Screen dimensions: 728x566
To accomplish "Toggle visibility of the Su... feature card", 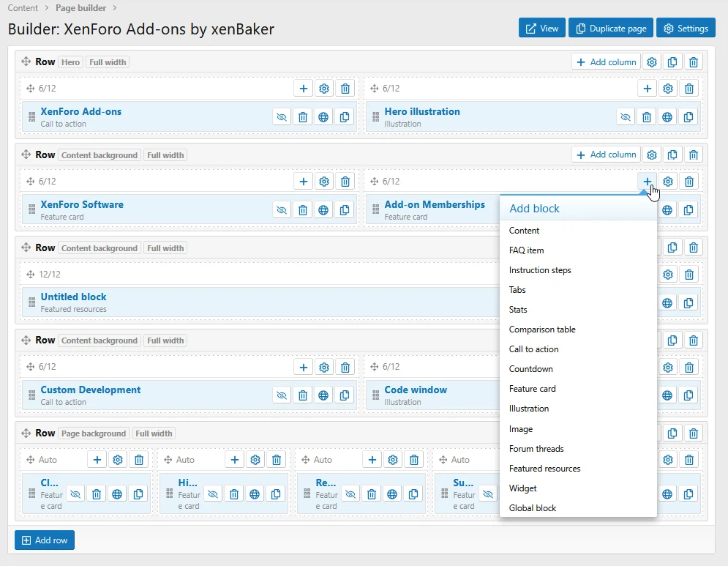I will click(488, 494).
